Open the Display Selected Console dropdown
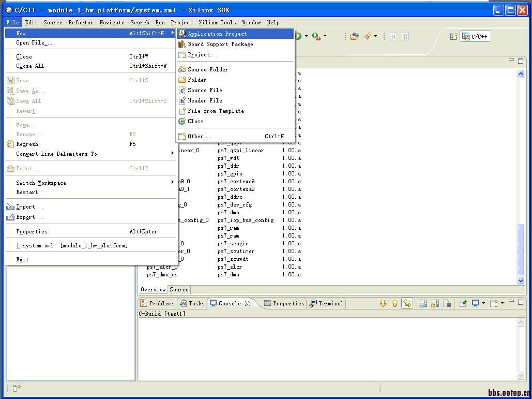532x399 pixels. [483, 304]
